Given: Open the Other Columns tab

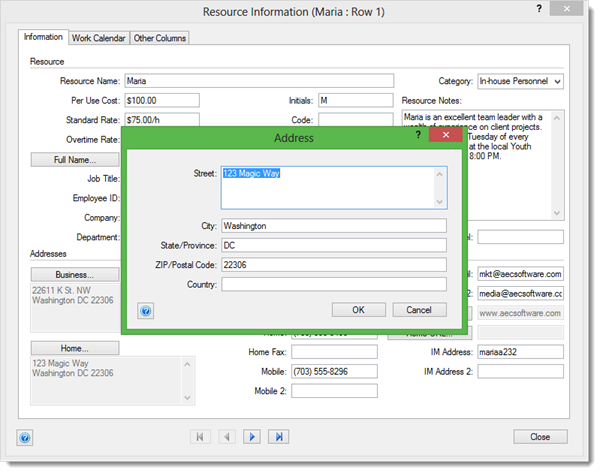Looking at the screenshot, I should (160, 38).
